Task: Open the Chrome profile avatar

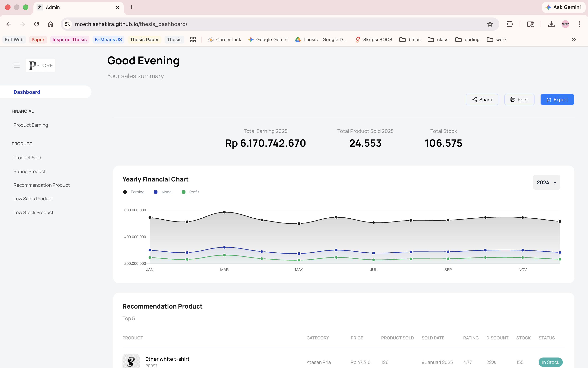Action: tap(565, 24)
